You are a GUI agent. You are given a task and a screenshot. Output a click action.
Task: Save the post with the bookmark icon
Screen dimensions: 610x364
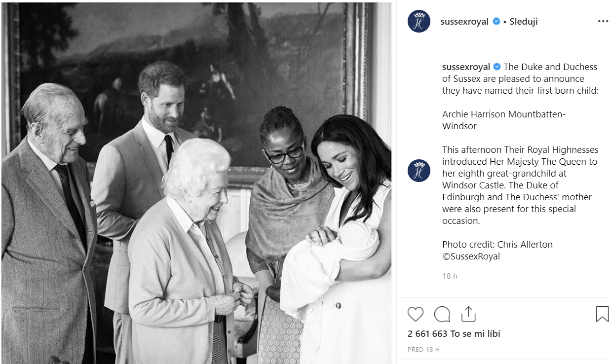pos(602,314)
